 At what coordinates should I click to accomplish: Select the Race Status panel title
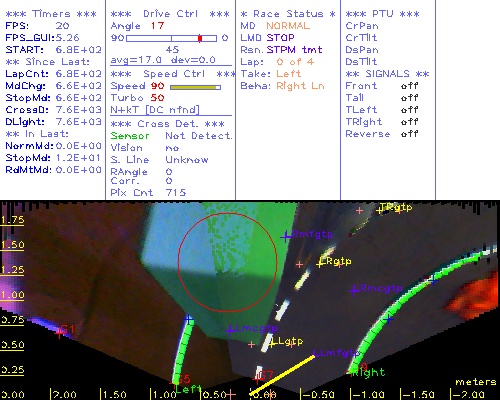288,14
